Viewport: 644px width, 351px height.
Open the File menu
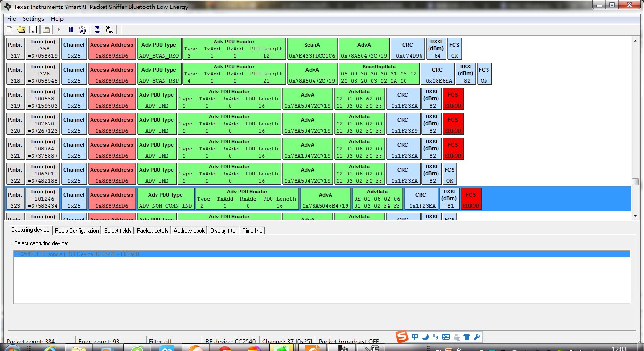[12, 19]
